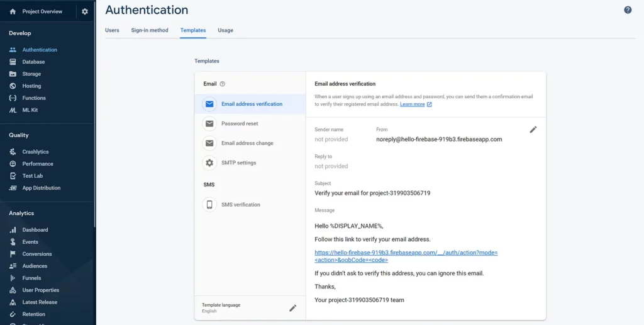The height and width of the screenshot is (325, 644).
Task: Switch to the Usage tab
Action: click(x=226, y=30)
